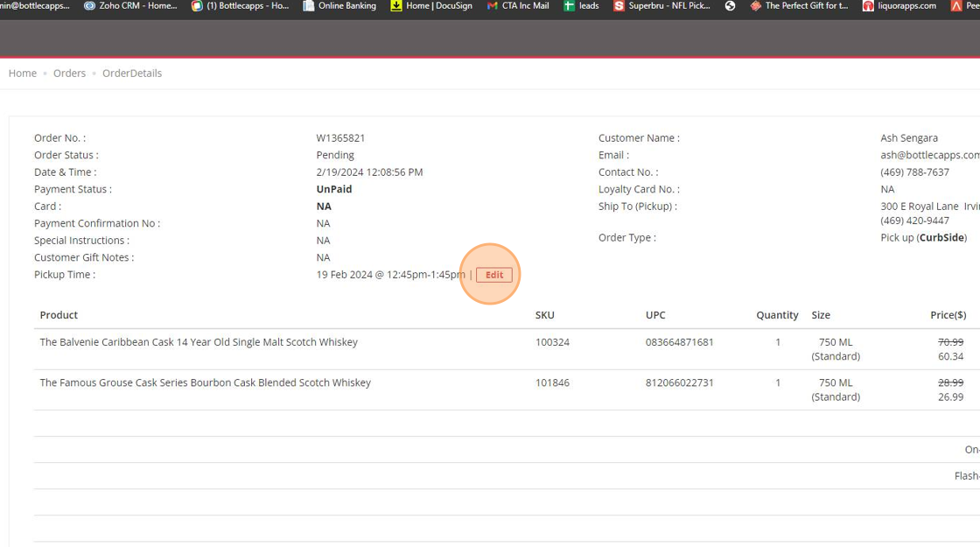The image size is (980, 547).
Task: Click order date 2/19/2024 12:08:56 PM
Action: [x=369, y=172]
